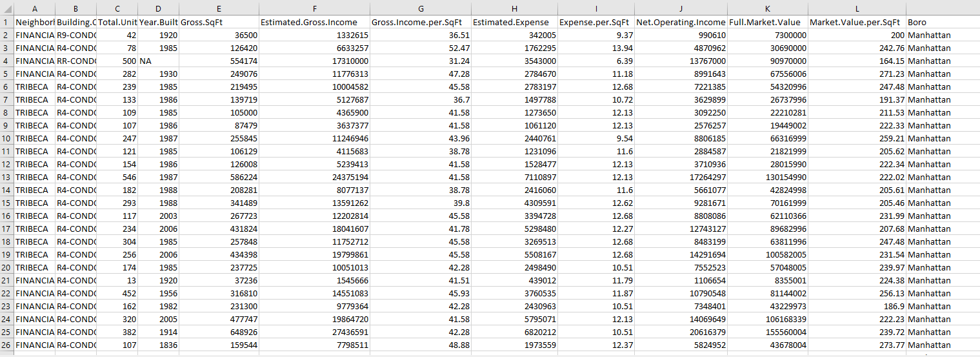Select column K header
This screenshot has height=357, width=980.
767,9
